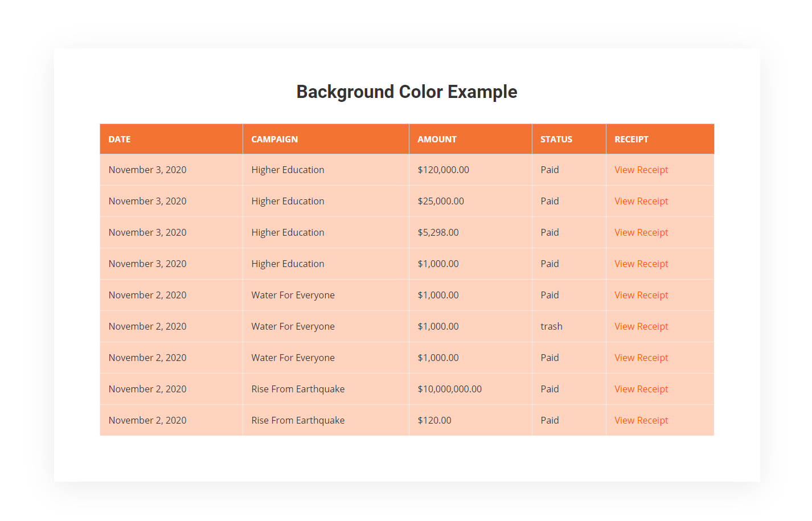Open View Receipt for the $120.00 donation
The image size is (812, 521).
641,420
